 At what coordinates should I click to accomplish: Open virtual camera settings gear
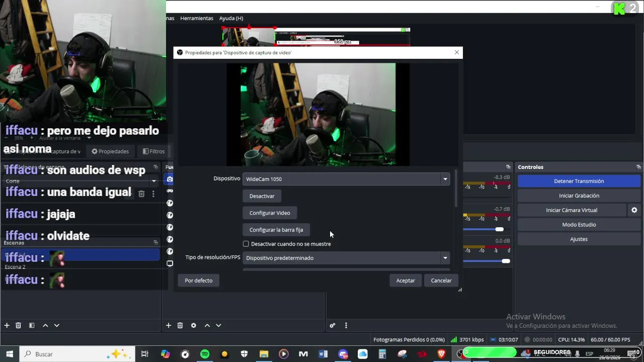pos(634,210)
